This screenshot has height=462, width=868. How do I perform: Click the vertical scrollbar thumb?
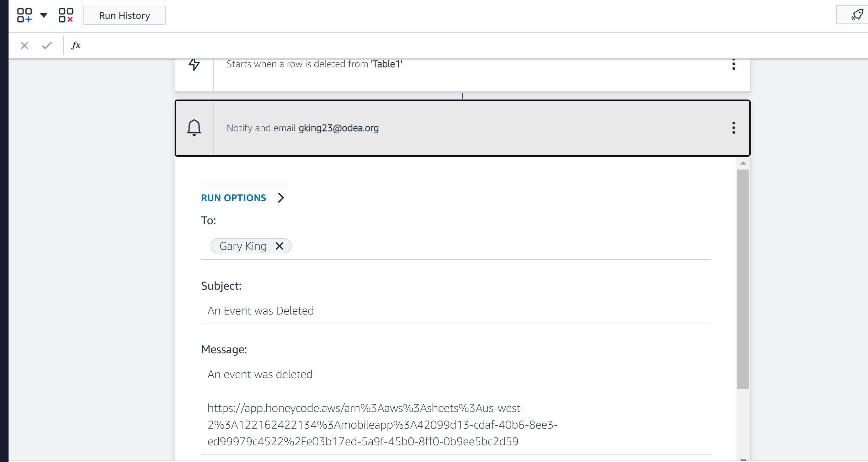[x=743, y=279]
